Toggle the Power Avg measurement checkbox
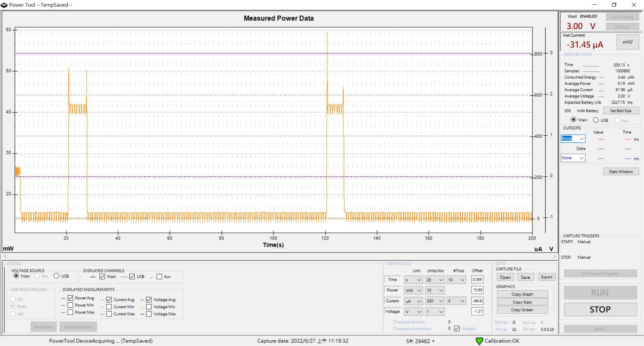 71,298
